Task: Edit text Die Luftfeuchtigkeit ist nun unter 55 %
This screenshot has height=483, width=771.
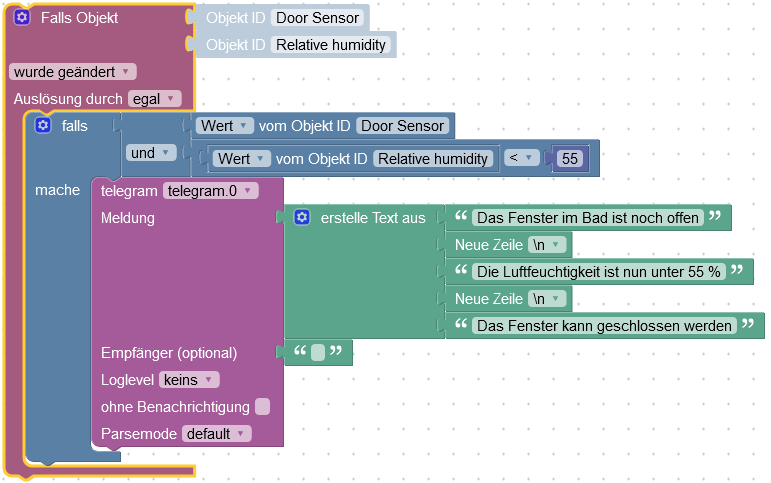Action: click(x=598, y=272)
